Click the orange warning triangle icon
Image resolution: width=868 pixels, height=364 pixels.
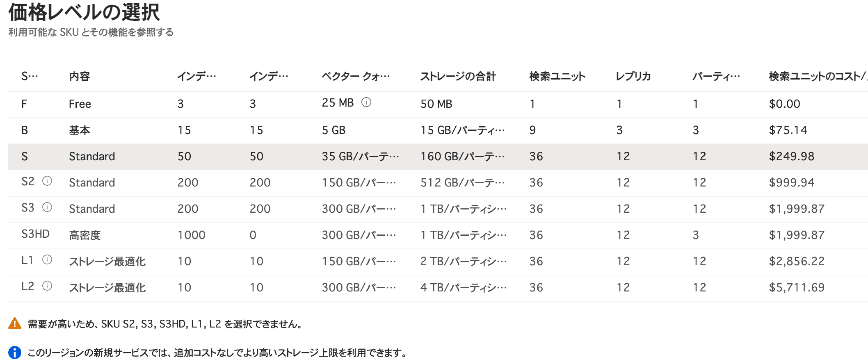(15, 323)
